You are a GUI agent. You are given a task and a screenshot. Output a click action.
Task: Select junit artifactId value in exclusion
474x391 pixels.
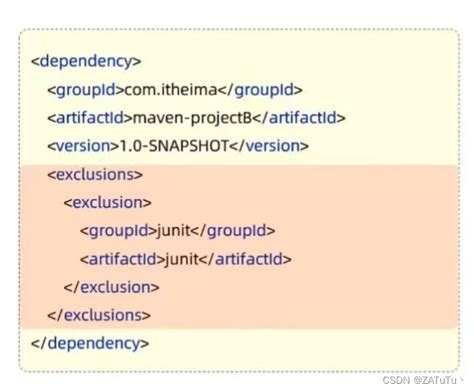tap(182, 260)
